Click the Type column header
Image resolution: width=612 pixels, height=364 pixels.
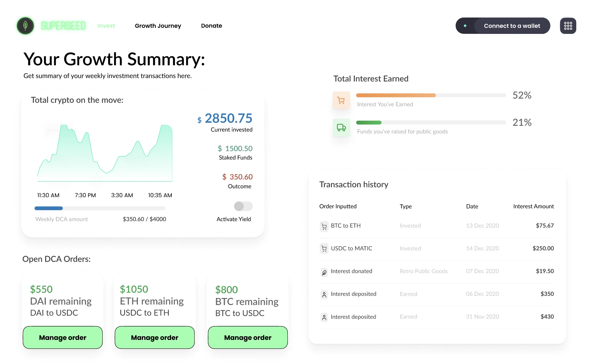pos(406,206)
